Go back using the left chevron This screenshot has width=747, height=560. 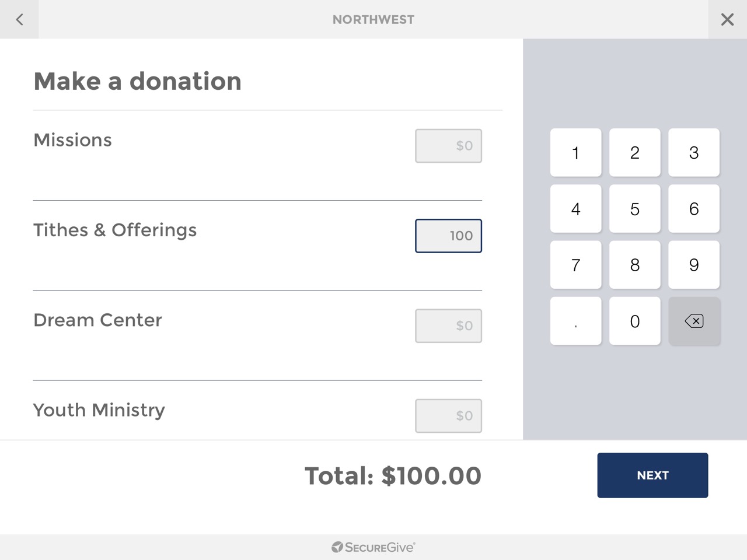[19, 19]
